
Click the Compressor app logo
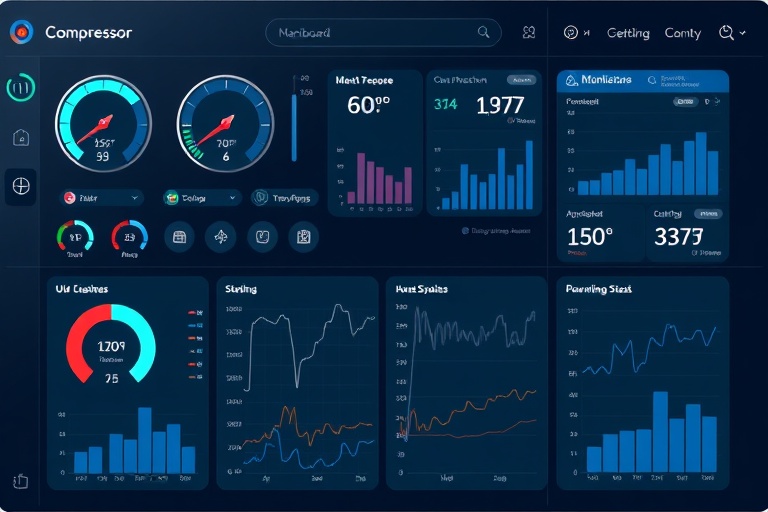coord(21,33)
